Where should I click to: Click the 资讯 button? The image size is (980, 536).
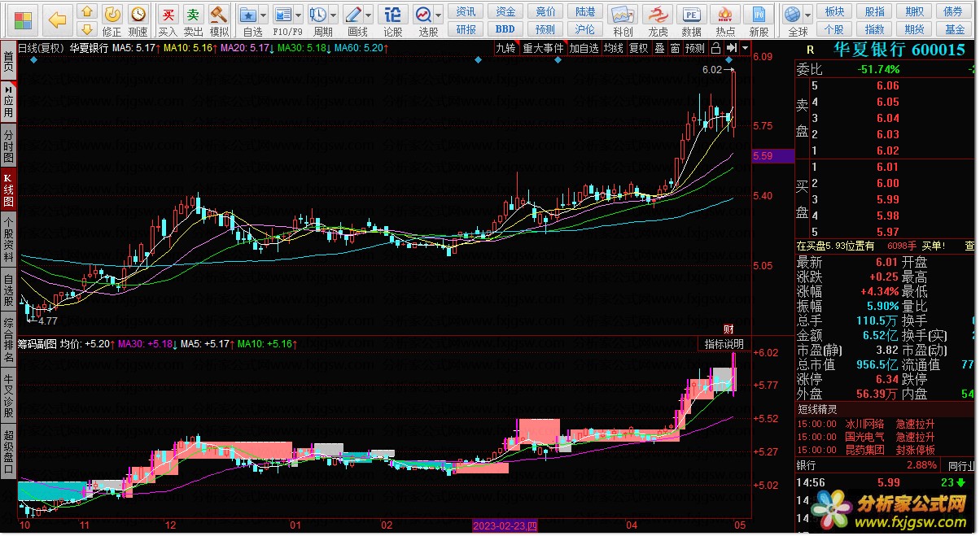click(x=466, y=11)
